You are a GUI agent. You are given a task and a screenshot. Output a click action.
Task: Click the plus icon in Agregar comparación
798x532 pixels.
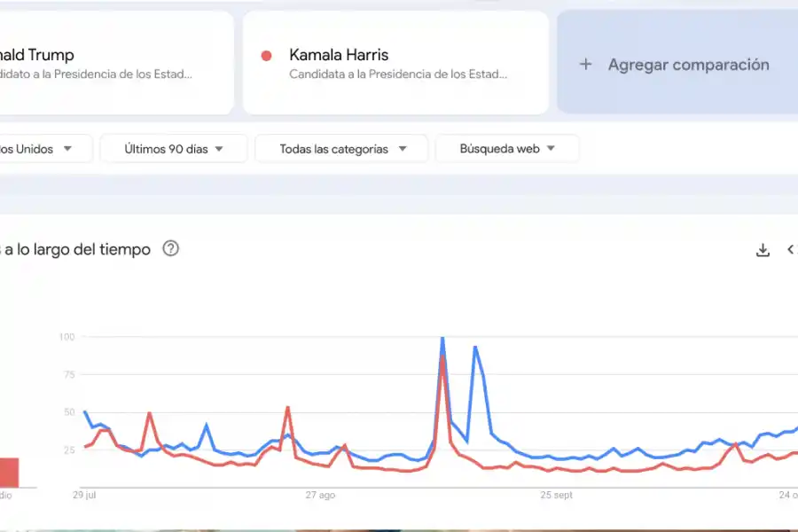pyautogui.click(x=585, y=64)
